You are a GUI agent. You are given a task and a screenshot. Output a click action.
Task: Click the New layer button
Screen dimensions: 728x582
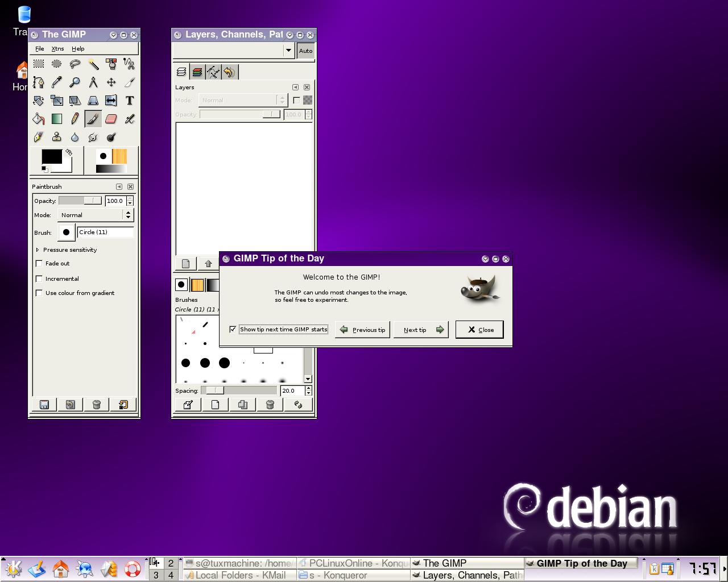[185, 264]
